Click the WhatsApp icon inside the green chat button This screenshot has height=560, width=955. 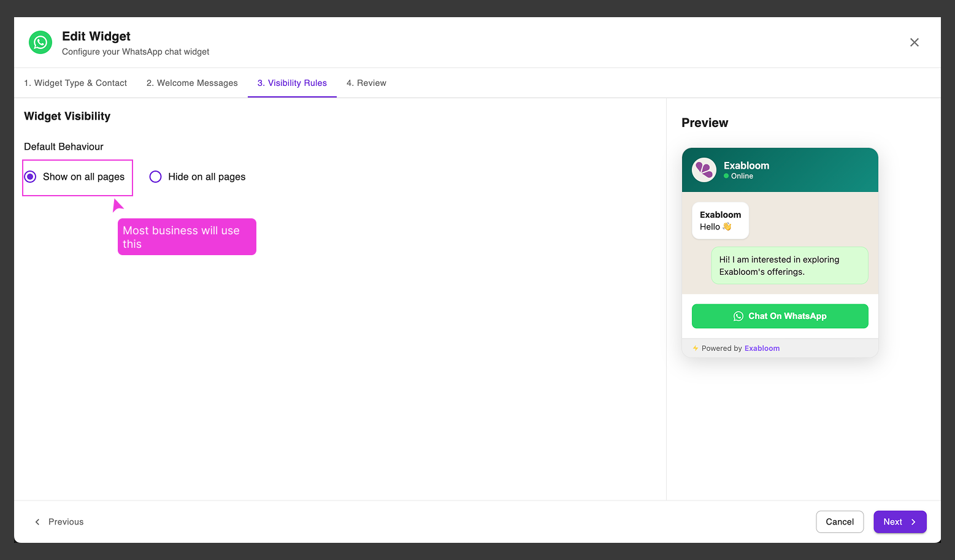point(738,316)
